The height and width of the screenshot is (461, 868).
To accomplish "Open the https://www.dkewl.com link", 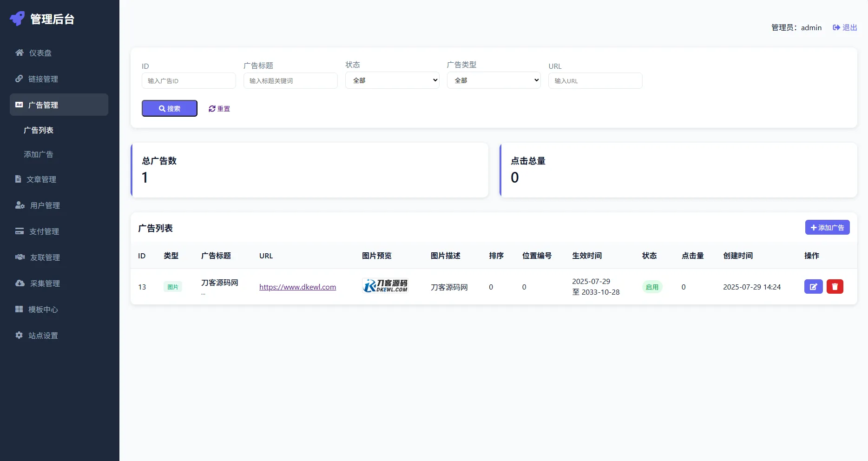I will tap(297, 287).
